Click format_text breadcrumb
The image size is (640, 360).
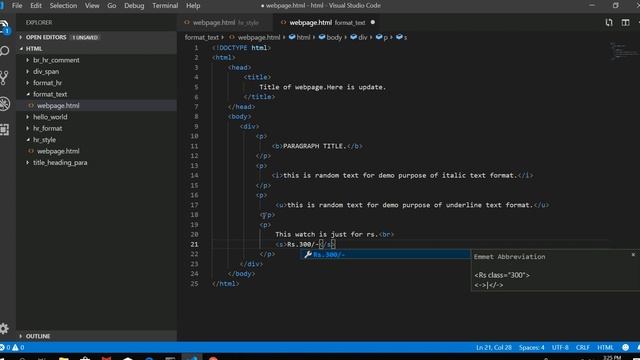(202, 38)
